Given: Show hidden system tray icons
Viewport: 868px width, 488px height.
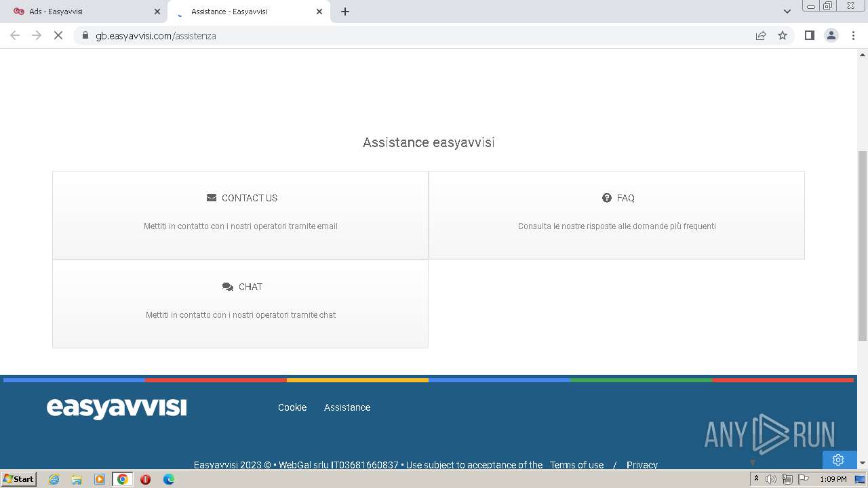Looking at the screenshot, I should coord(756,479).
